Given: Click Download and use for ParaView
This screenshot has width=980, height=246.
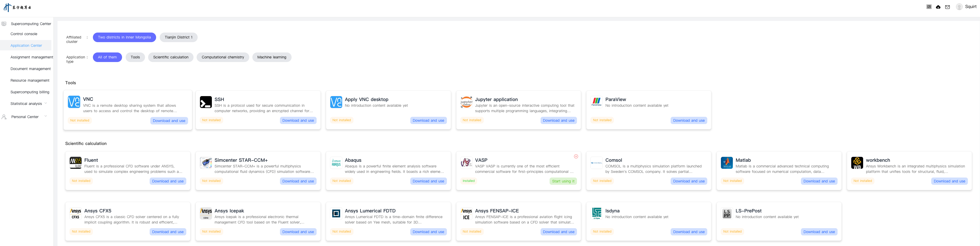Looking at the screenshot, I should (689, 120).
